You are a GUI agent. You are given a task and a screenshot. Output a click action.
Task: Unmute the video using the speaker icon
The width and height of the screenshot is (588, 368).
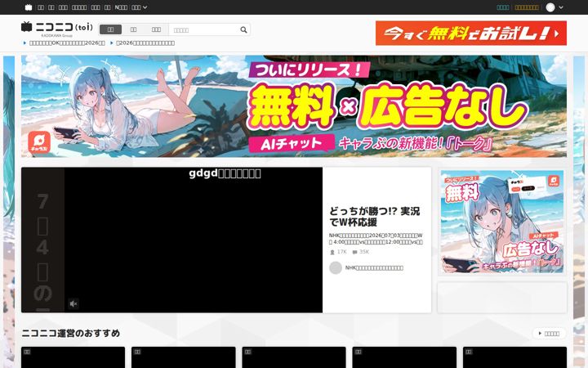pyautogui.click(x=73, y=303)
